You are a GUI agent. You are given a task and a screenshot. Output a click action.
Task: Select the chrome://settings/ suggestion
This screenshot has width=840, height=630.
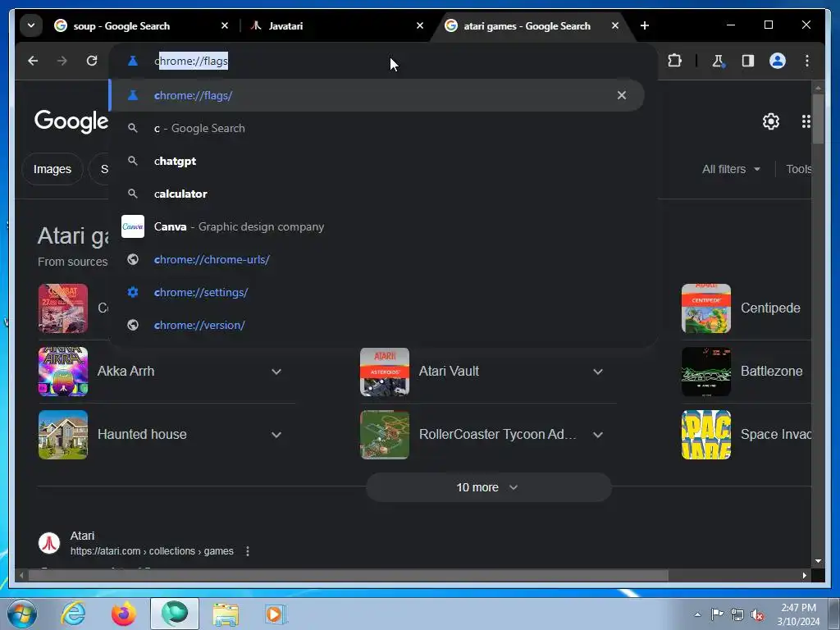pos(377,293)
